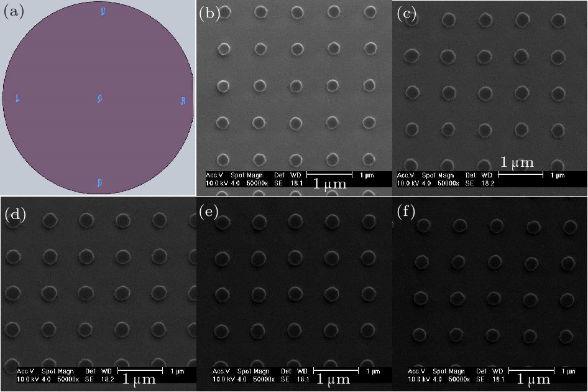Click the "(f)" panel label
588x392 pixels.
[x=406, y=212]
